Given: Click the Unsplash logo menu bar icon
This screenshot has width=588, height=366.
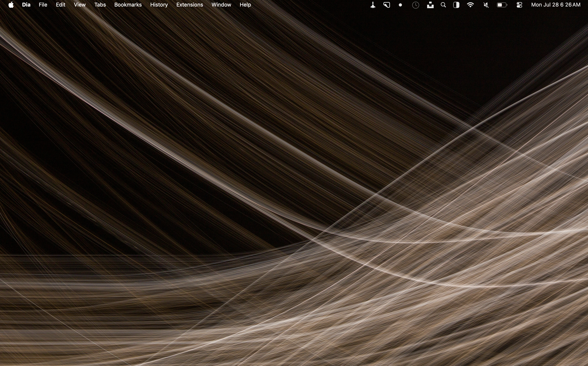Looking at the screenshot, I should pos(430,5).
